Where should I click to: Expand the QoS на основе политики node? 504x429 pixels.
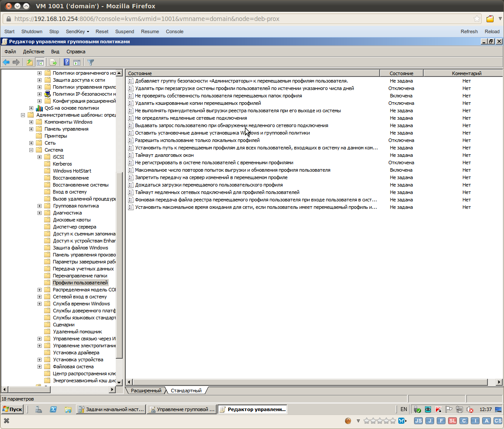click(x=31, y=108)
